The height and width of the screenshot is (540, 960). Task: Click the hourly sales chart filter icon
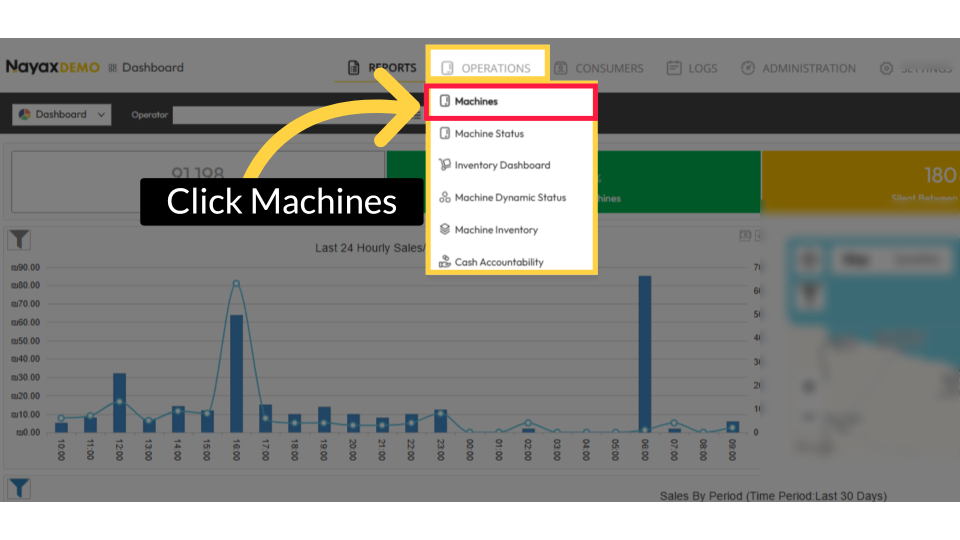coord(20,239)
